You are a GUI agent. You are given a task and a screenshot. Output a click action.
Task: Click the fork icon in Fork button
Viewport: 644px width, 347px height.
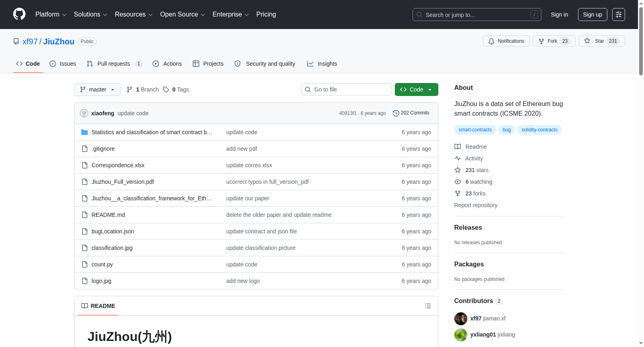pyautogui.click(x=541, y=41)
